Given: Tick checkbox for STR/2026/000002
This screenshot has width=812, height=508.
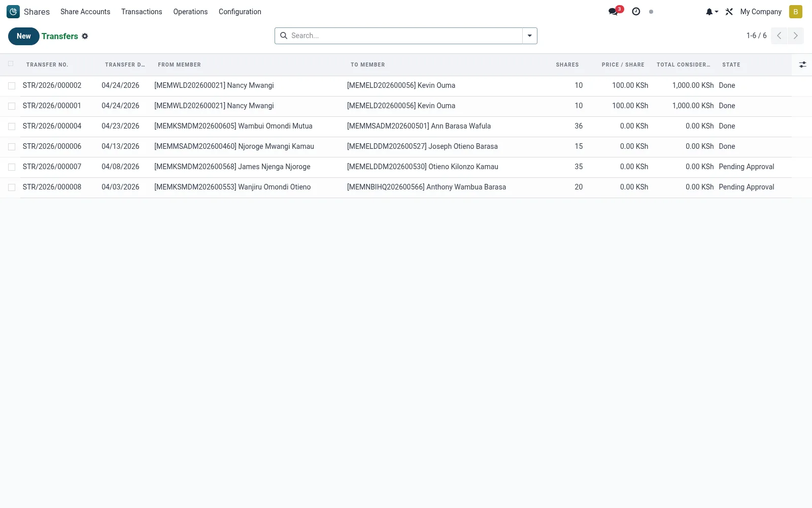Looking at the screenshot, I should [x=12, y=86].
